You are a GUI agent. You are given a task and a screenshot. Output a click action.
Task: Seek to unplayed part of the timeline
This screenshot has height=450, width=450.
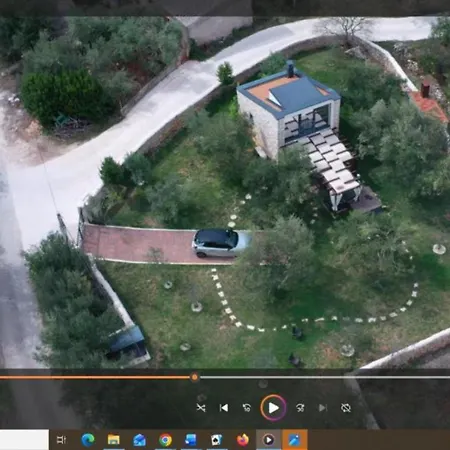point(324,377)
